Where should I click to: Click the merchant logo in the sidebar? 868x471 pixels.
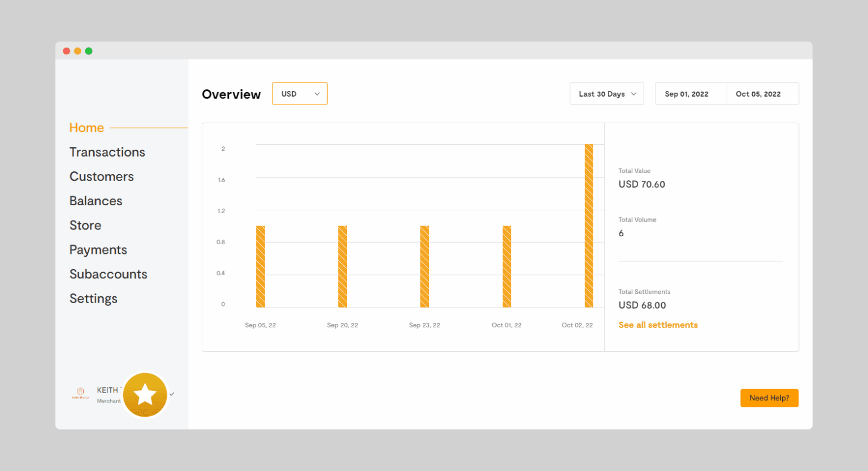coord(80,393)
